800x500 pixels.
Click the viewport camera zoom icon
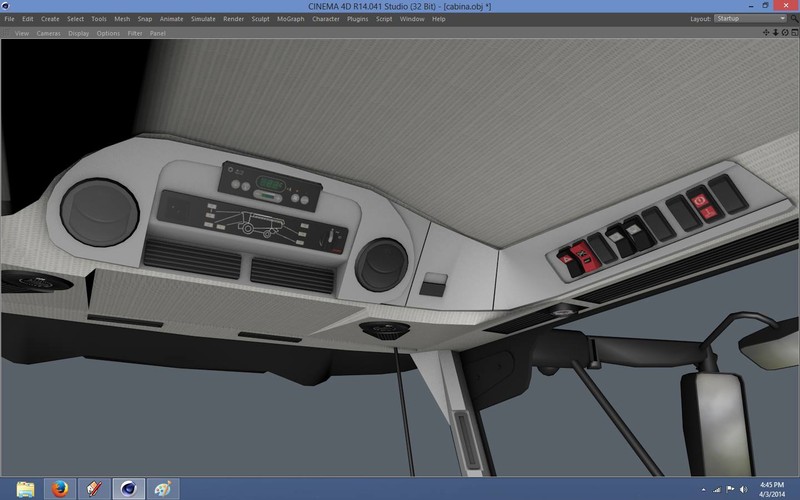click(775, 33)
